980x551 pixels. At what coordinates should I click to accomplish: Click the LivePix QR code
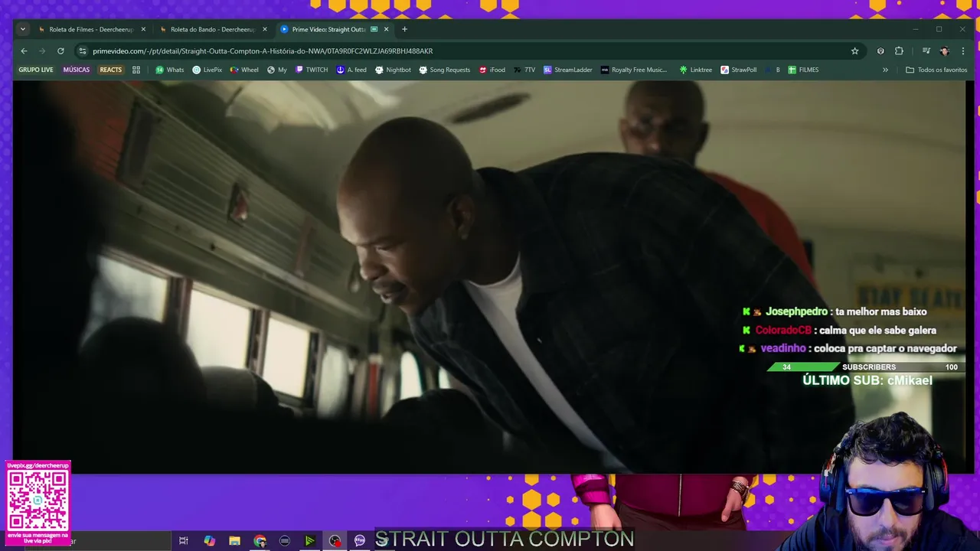[38, 498]
